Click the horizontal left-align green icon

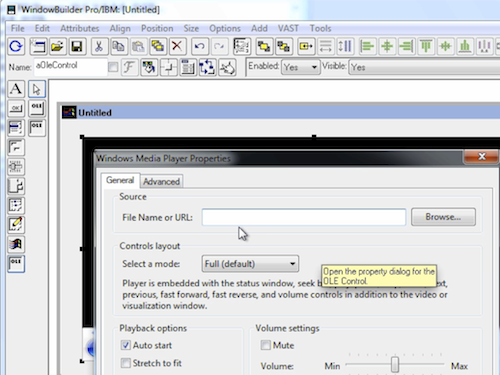367,46
